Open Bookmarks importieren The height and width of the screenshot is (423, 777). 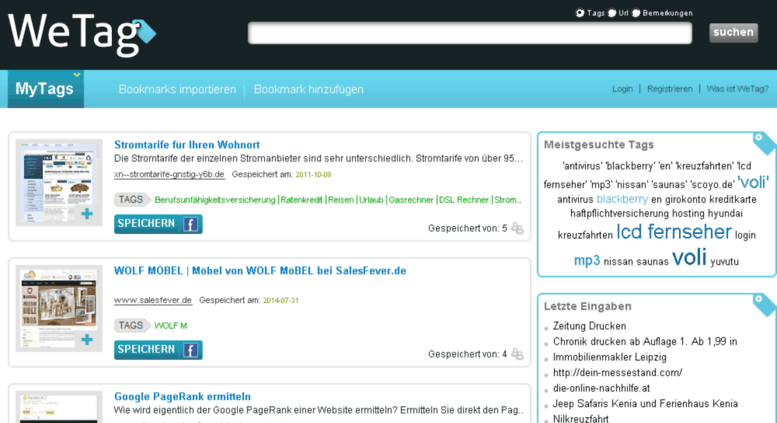pos(177,90)
